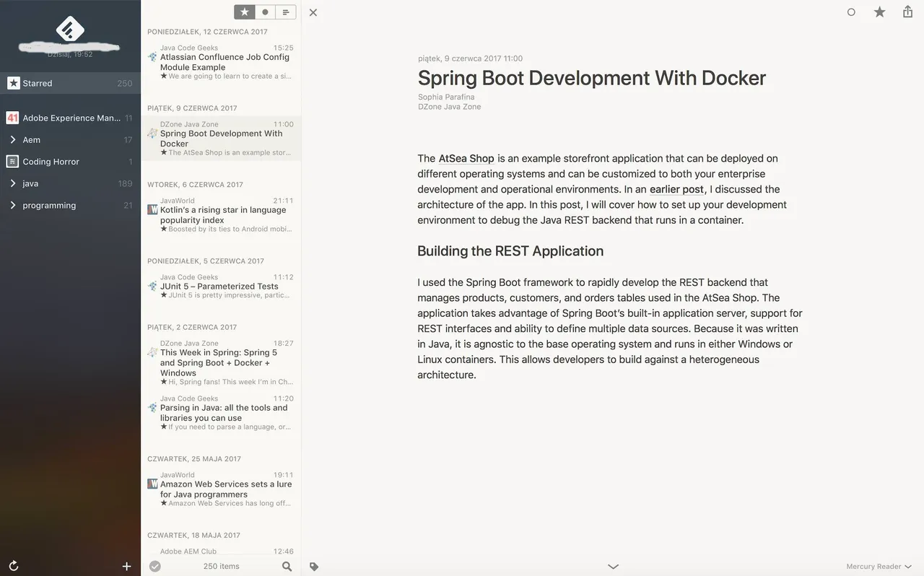
Task: Click the 250 items count label
Action: tap(221, 567)
